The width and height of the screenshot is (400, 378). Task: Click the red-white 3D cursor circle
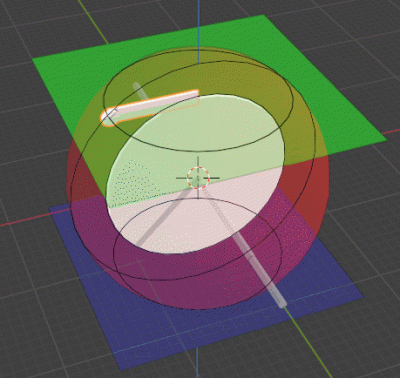tap(198, 178)
